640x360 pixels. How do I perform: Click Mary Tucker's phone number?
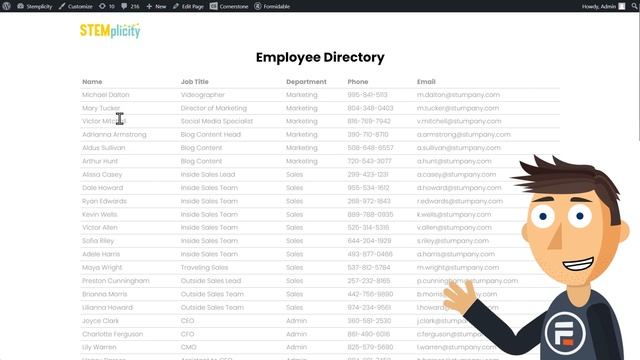pos(370,108)
